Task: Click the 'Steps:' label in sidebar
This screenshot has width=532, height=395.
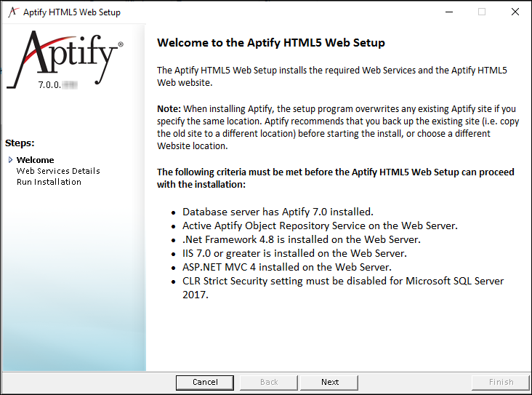Action: [20, 143]
